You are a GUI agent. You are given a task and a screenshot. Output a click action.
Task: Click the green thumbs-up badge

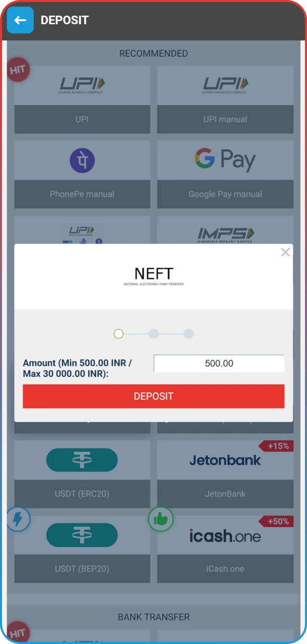[161, 519]
